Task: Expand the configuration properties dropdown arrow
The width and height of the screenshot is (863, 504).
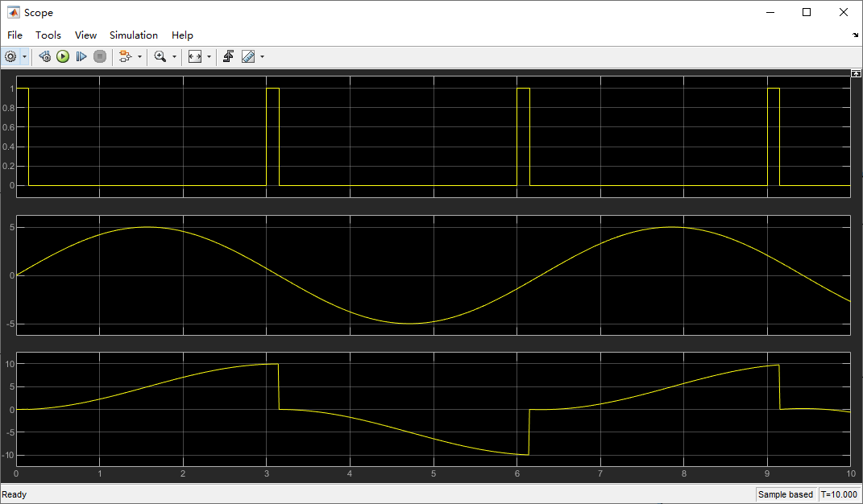Action: coord(24,56)
